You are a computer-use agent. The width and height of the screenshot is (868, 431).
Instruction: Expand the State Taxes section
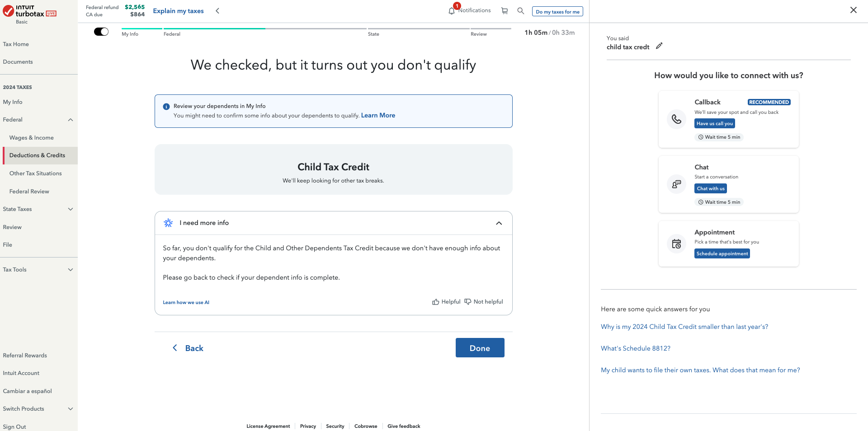(x=71, y=209)
